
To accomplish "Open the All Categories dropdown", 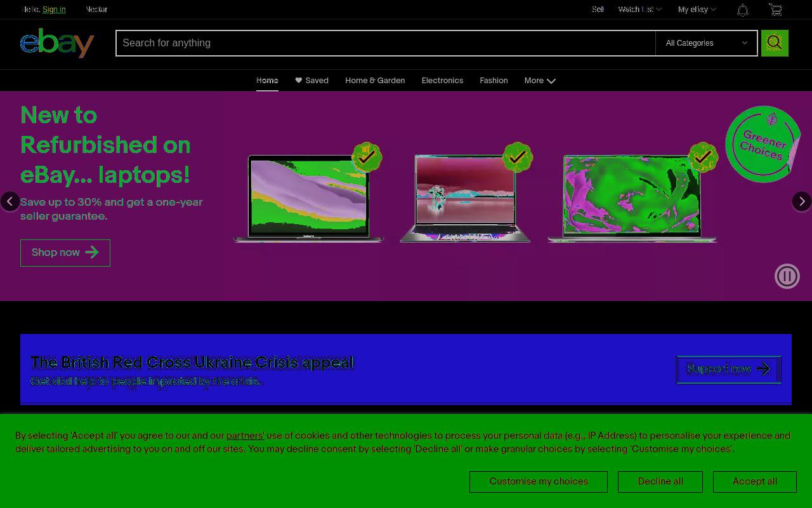I will pyautogui.click(x=706, y=43).
